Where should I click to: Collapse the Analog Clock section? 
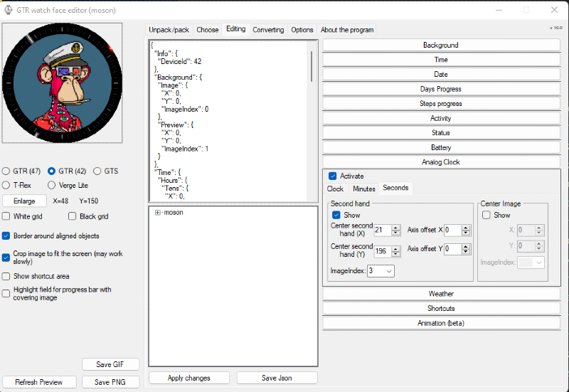[x=441, y=162]
